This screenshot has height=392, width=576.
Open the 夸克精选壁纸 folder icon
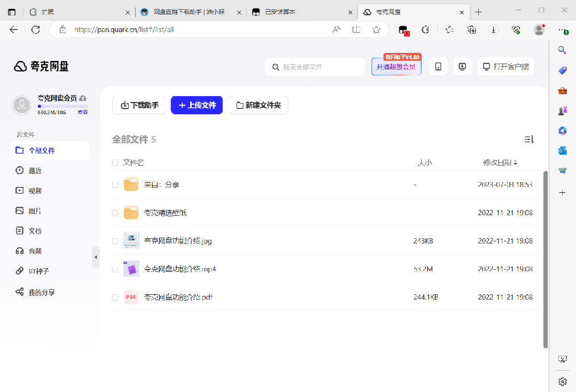click(131, 213)
